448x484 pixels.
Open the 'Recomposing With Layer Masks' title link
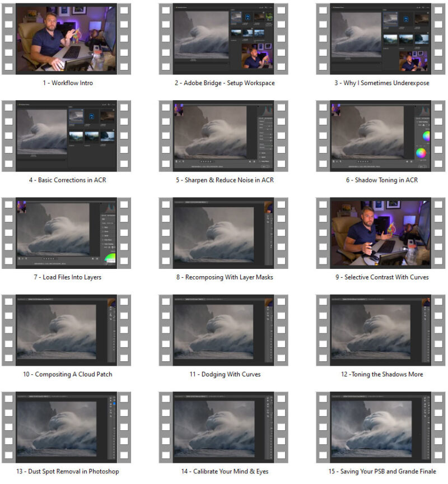pyautogui.click(x=224, y=277)
